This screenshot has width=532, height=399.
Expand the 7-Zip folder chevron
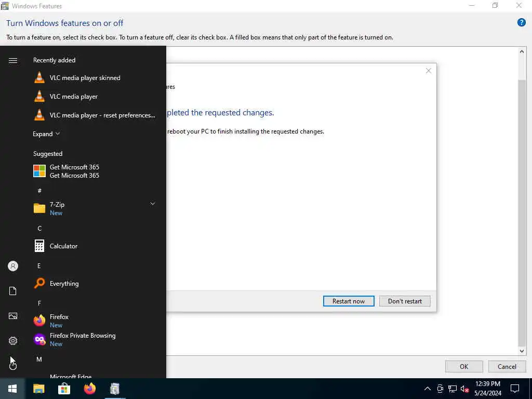tap(153, 204)
